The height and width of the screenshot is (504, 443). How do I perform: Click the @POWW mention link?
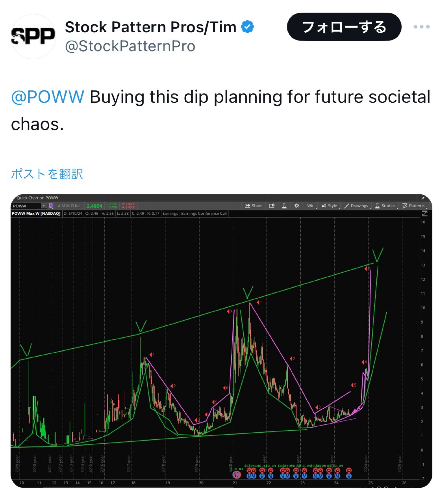pyautogui.click(x=48, y=97)
